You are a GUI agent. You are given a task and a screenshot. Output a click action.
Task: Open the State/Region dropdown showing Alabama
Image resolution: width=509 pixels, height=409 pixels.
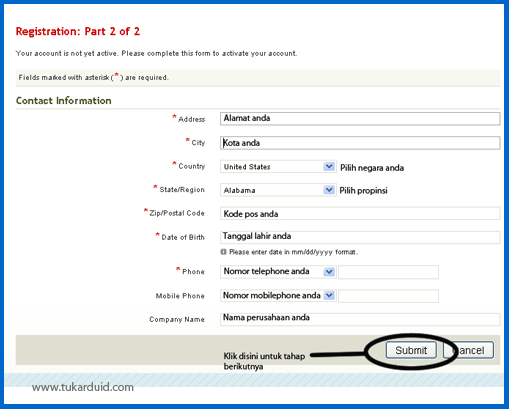(x=278, y=190)
